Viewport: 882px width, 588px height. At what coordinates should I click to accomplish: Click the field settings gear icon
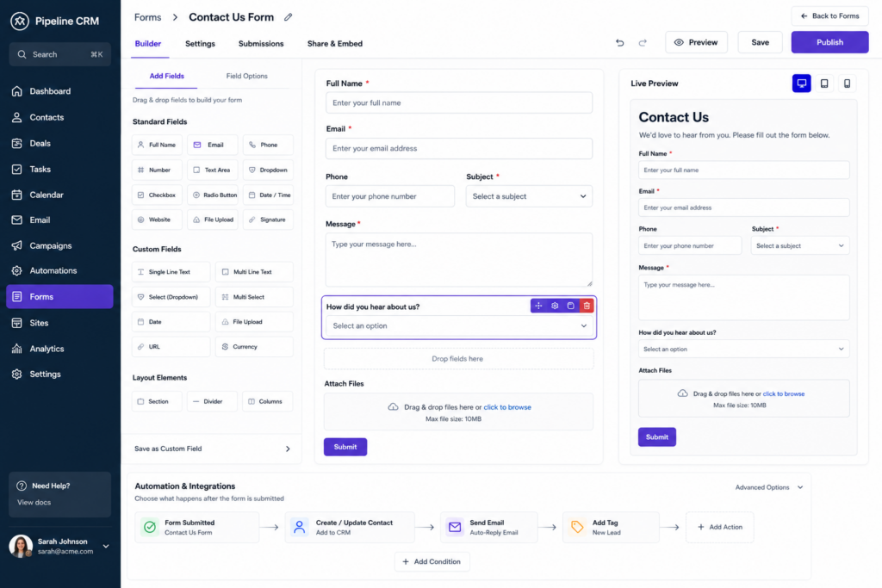pos(555,306)
